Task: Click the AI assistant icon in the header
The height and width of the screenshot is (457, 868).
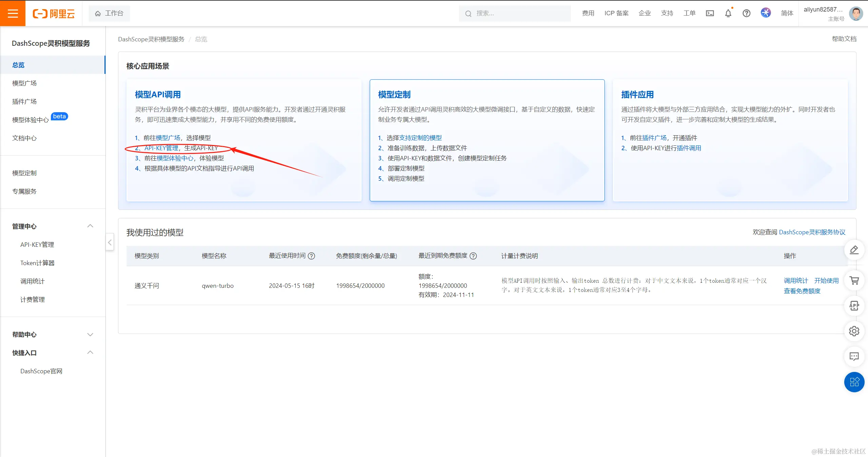Action: (x=766, y=13)
